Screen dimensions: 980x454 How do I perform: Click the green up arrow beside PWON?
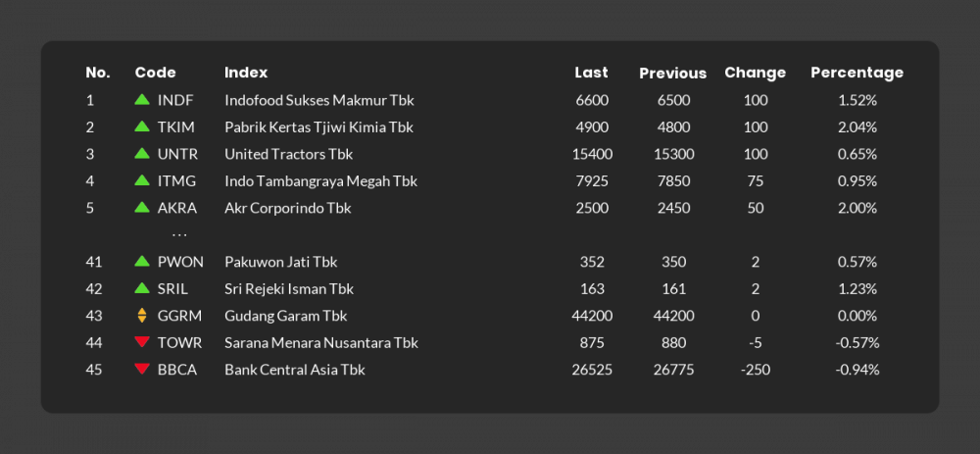click(x=142, y=262)
